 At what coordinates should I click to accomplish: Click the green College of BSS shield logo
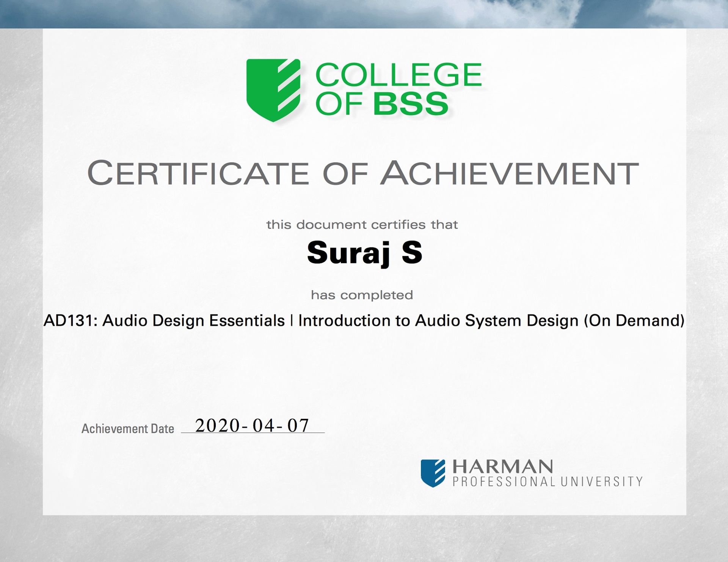click(273, 90)
